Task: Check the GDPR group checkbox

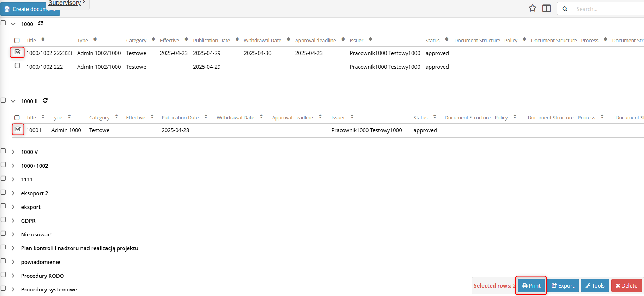Action: tap(3, 220)
